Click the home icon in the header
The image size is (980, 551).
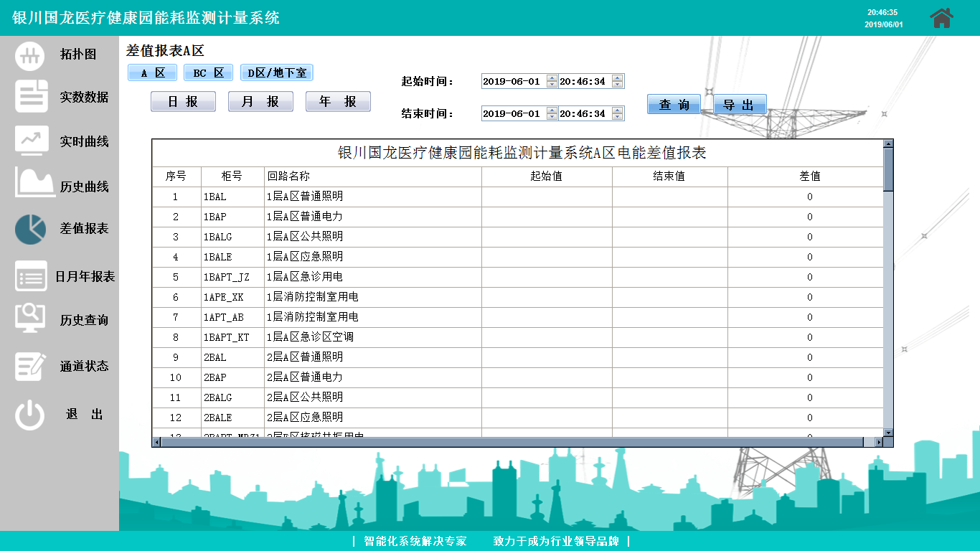pos(941,18)
